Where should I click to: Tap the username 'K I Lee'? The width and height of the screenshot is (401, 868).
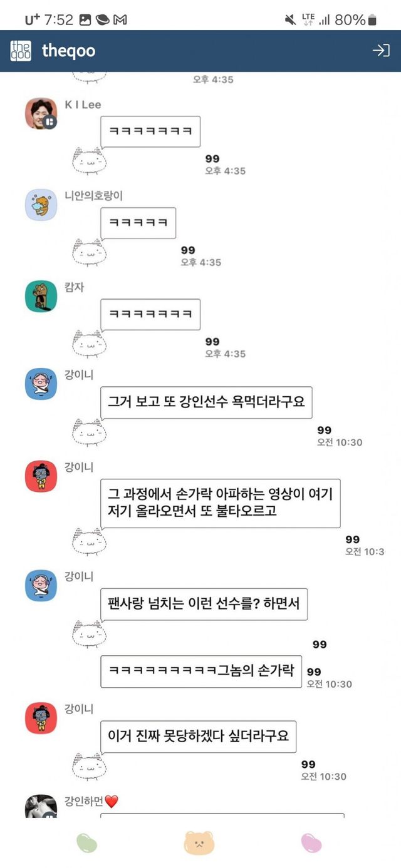(83, 105)
